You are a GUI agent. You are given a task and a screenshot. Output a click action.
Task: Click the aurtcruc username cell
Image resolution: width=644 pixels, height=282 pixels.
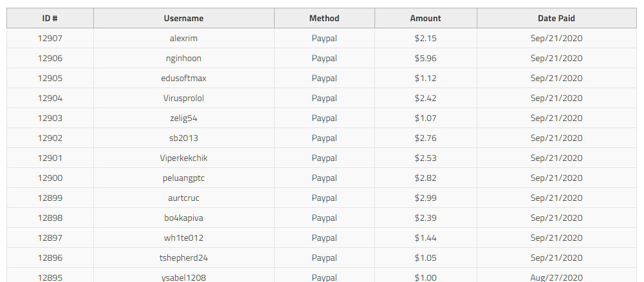pos(183,198)
